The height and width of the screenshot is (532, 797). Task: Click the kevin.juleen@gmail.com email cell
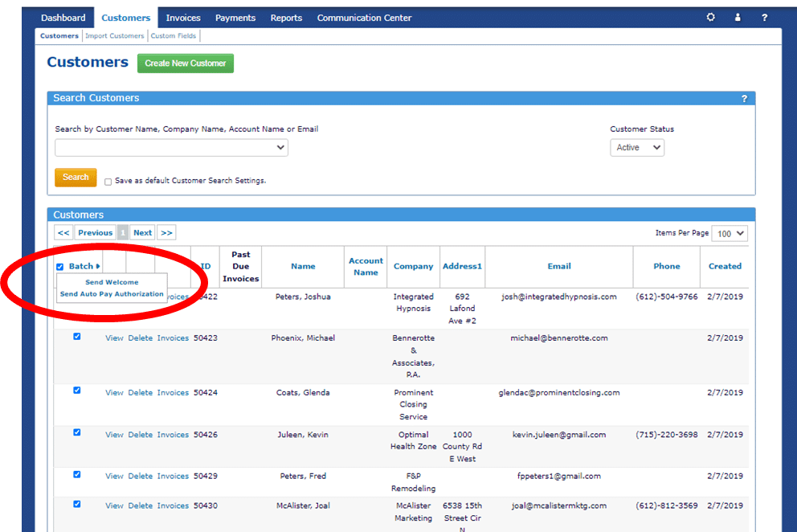click(559, 435)
